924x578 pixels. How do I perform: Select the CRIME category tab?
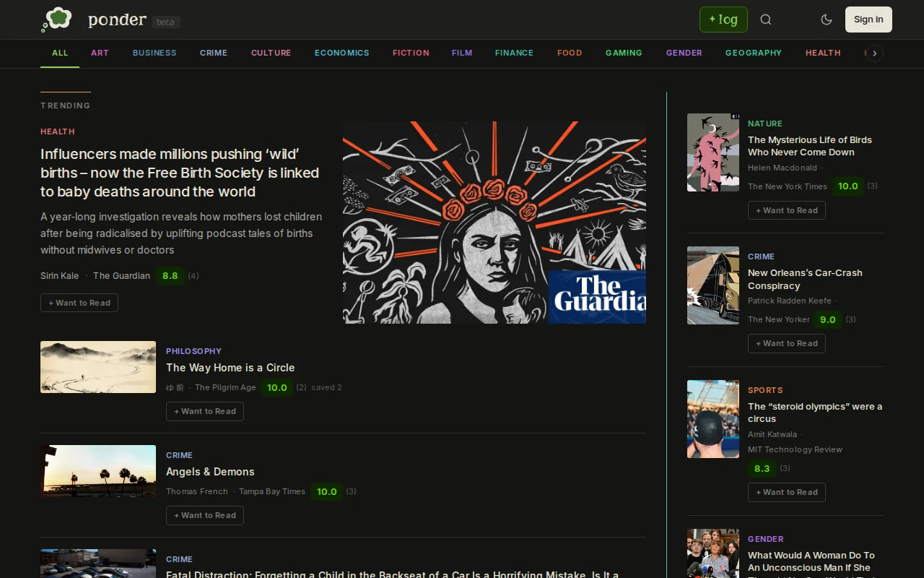click(214, 53)
